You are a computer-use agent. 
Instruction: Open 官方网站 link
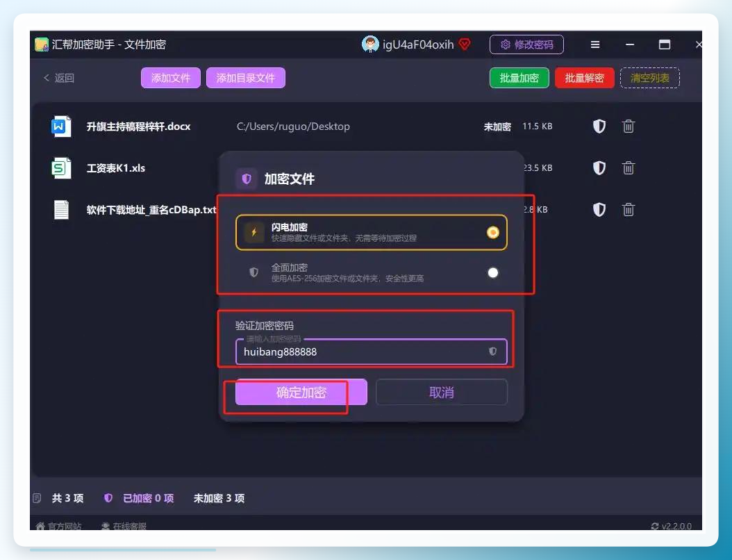[x=59, y=526]
